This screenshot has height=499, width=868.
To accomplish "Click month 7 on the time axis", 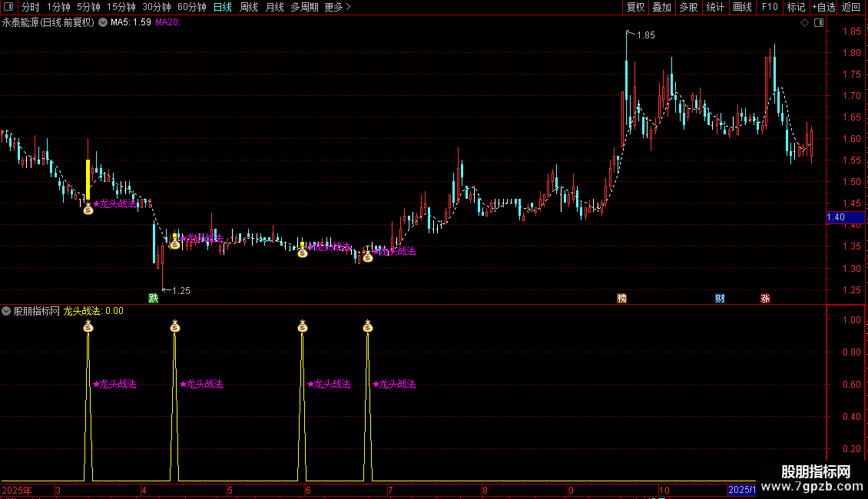I will (389, 490).
